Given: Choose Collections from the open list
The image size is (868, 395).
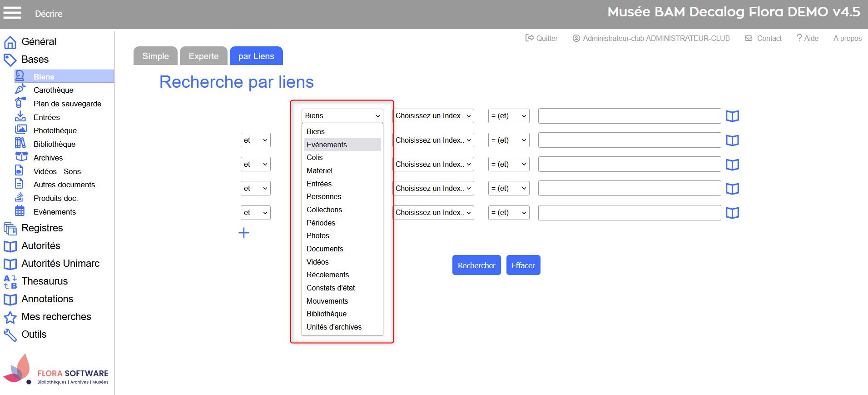Looking at the screenshot, I should 324,210.
